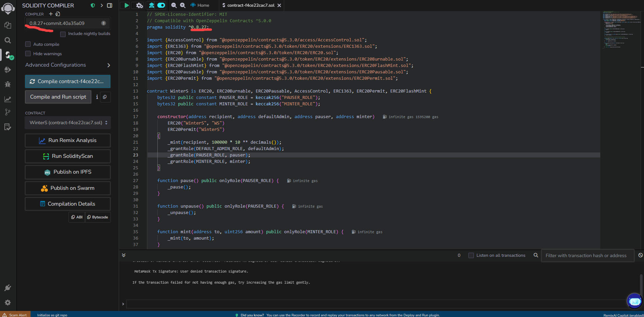
Task: Toggle the side panel layout icon
Action: 110,5
